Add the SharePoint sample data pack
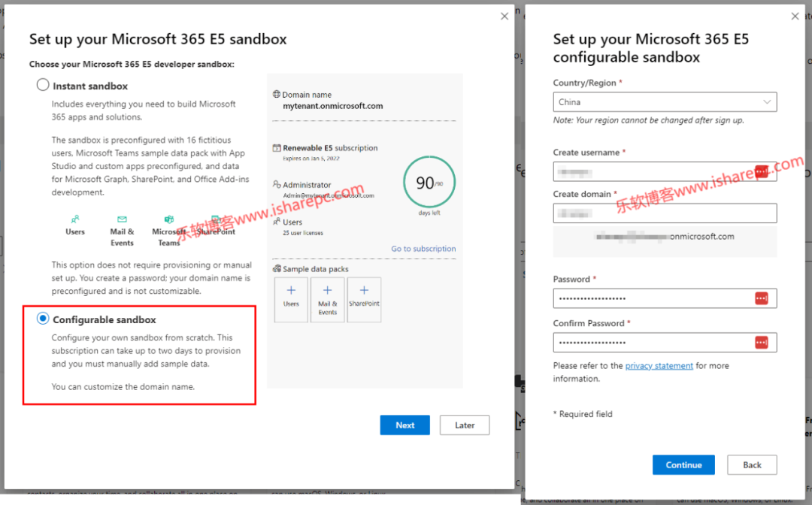812x505 pixels. pyautogui.click(x=364, y=296)
